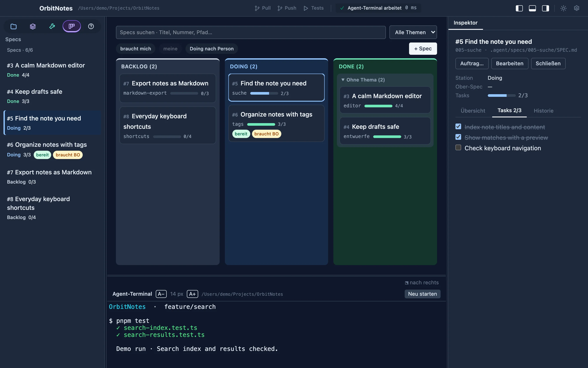588x368 pixels.
Task: Click 'braucht BO' badge in sidebar
Action: 68,155
